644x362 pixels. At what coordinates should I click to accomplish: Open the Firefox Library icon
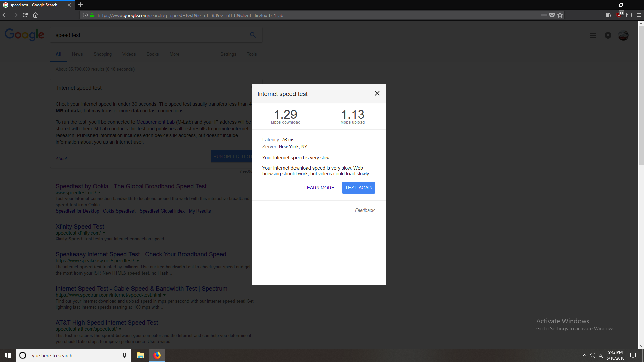click(x=608, y=15)
